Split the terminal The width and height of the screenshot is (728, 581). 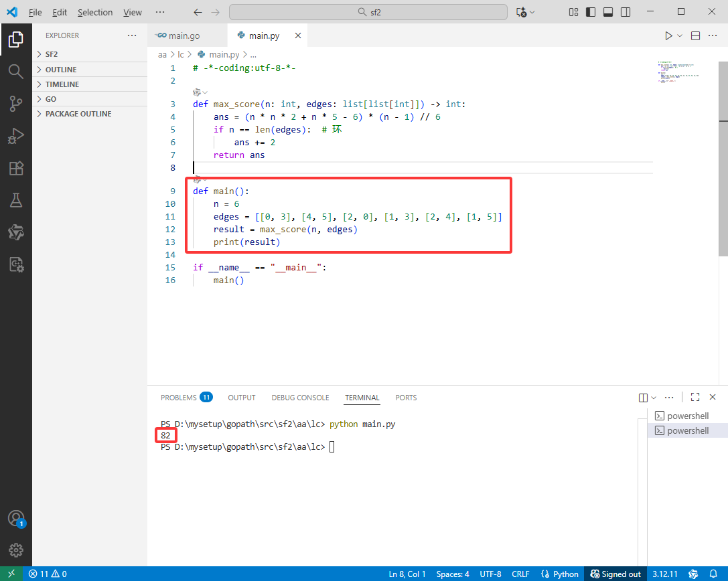[x=643, y=398]
